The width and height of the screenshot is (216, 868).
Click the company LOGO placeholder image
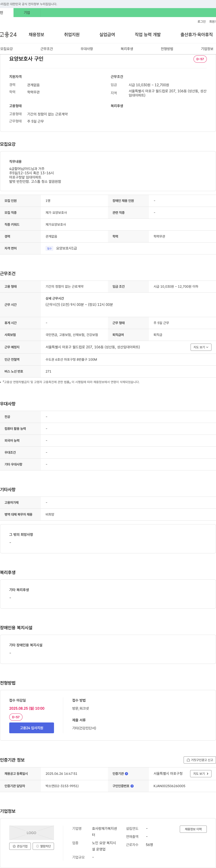pos(31,833)
